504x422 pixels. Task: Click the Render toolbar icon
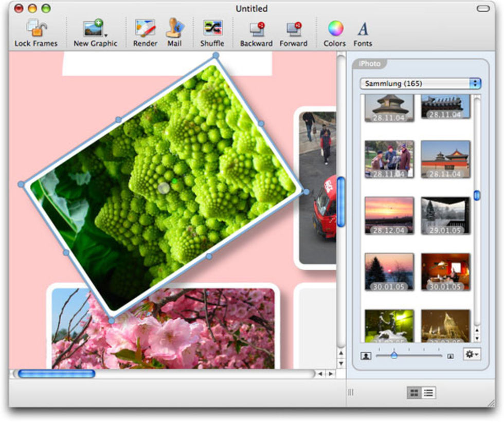145,29
